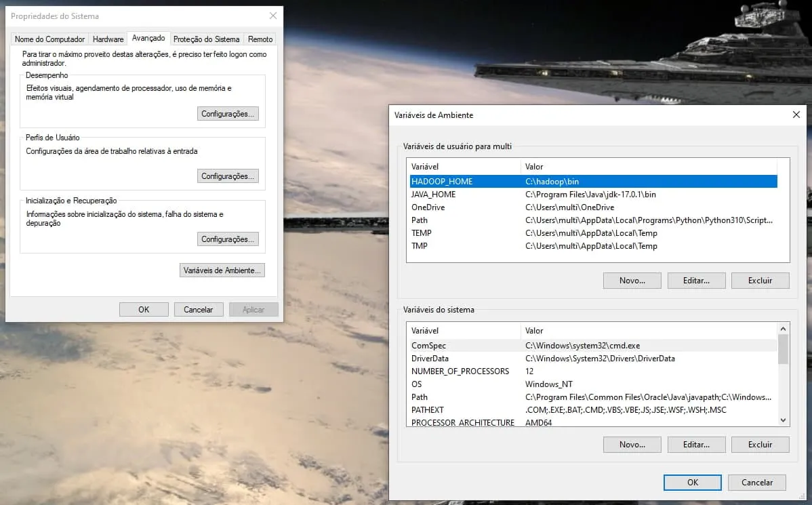Switch to the Hardware tab
The height and width of the screenshot is (505, 812).
108,39
